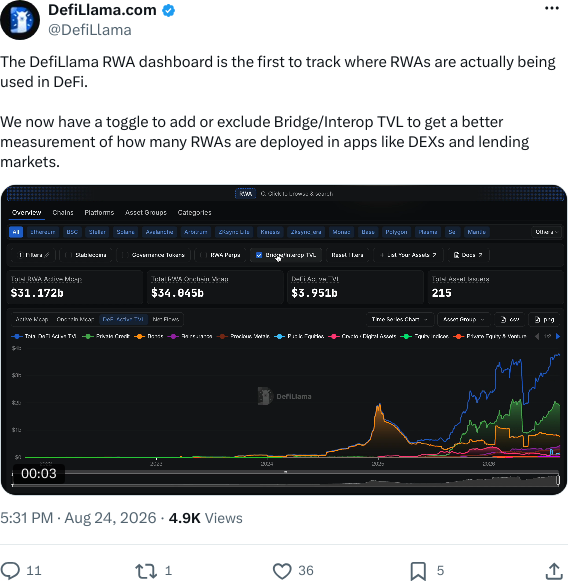Click the Aug 24, 2026 timestamp link
This screenshot has width=568, height=581.
110,518
